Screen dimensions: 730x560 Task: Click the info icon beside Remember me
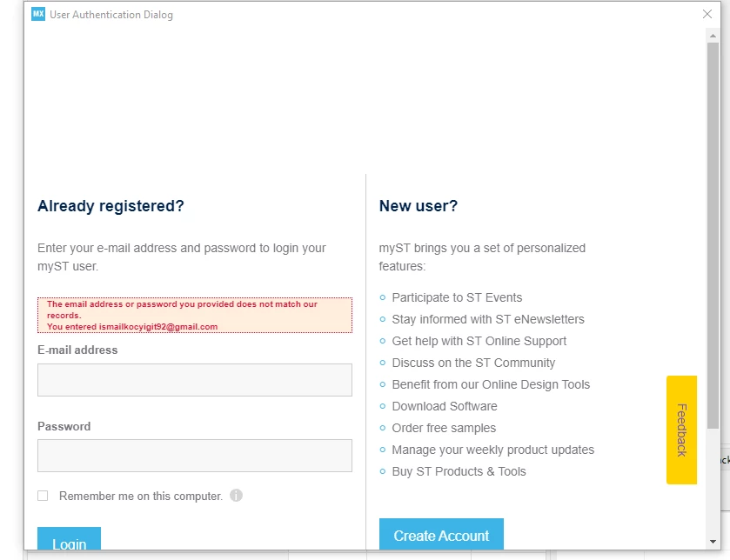pyautogui.click(x=236, y=496)
